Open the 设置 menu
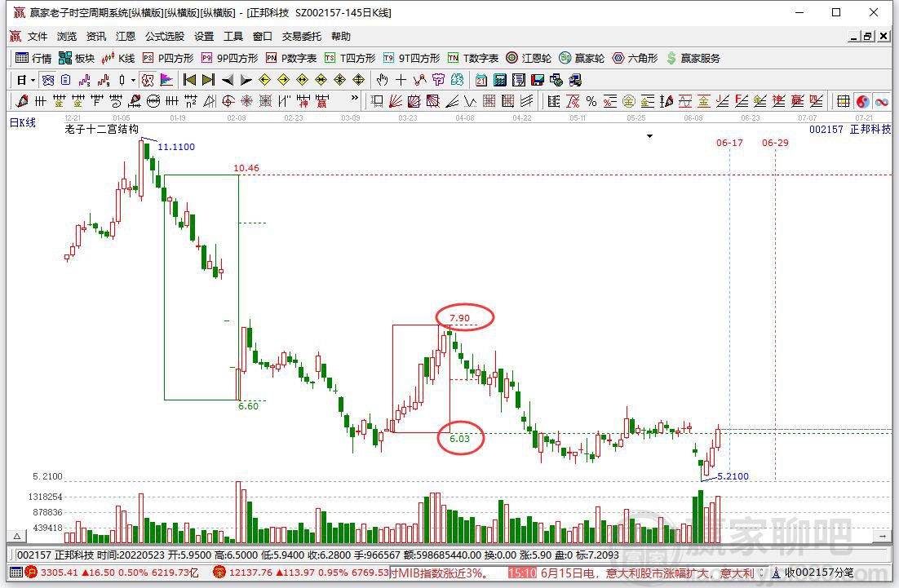This screenshot has height=588, width=899. [203, 36]
